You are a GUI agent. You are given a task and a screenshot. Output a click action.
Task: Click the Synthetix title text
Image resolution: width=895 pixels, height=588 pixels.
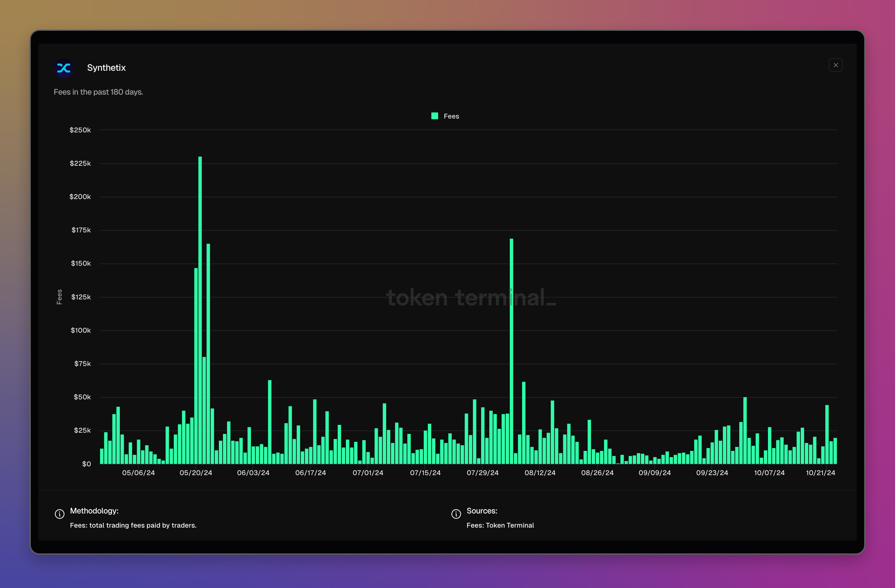pos(106,68)
